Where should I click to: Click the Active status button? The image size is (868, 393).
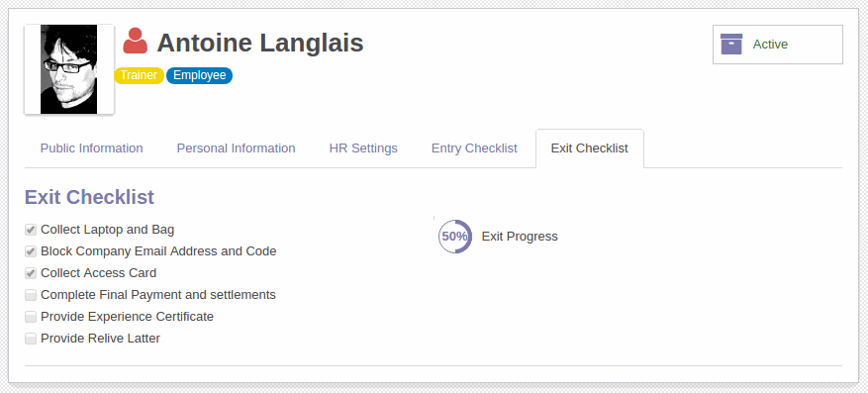[x=778, y=45]
